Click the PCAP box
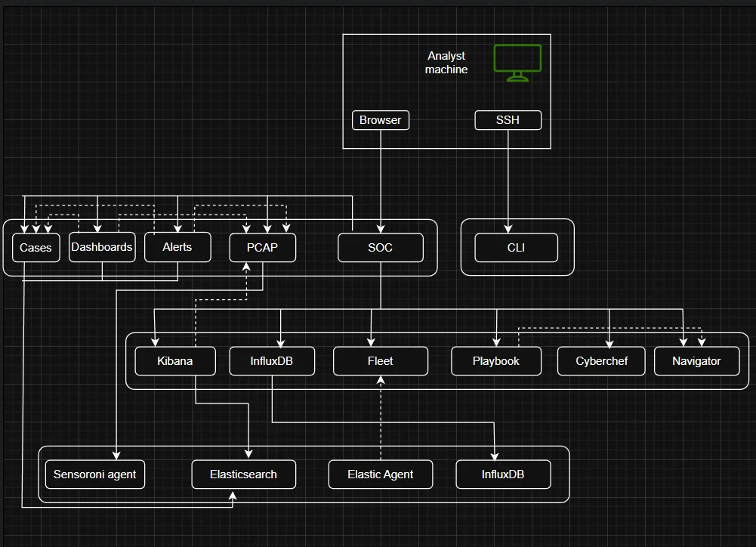756x547 pixels. pyautogui.click(x=263, y=248)
